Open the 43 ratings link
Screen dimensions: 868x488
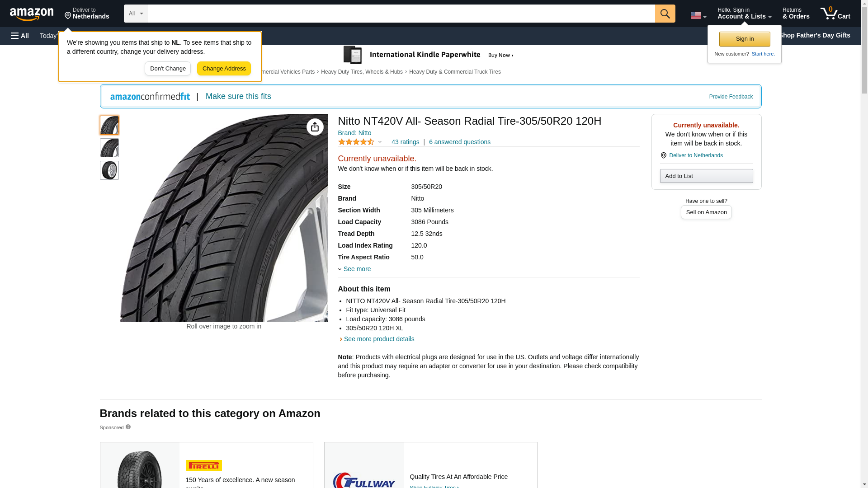pos(405,142)
